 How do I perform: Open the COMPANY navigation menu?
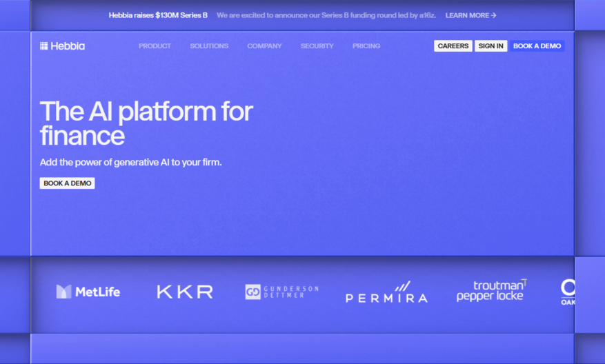[x=264, y=46]
